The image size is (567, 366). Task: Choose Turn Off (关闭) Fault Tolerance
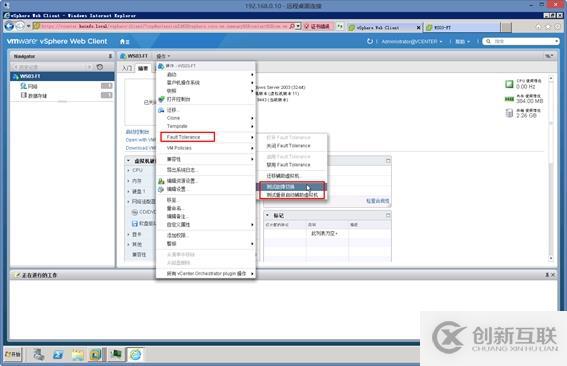292,146
